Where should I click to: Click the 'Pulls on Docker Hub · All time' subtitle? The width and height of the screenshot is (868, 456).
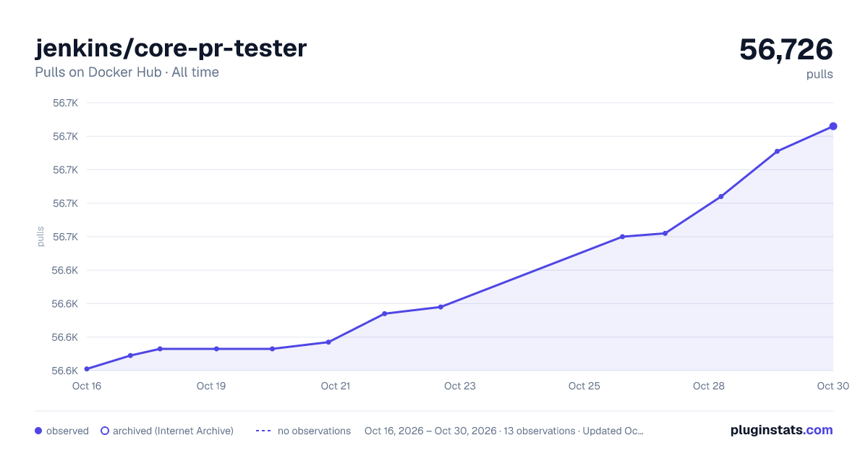coord(127,72)
